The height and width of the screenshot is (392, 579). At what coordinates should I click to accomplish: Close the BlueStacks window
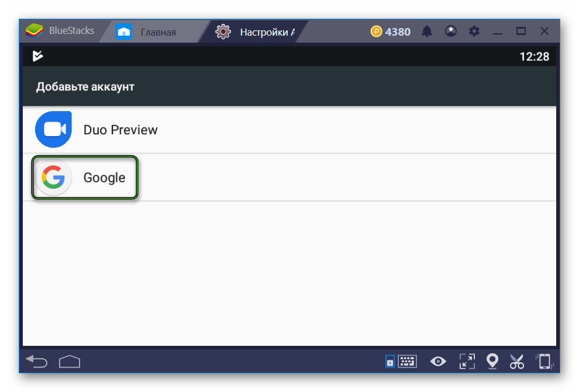point(544,32)
